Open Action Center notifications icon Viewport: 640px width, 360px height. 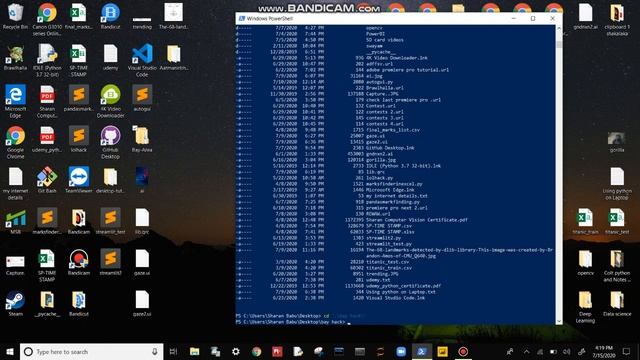point(627,351)
